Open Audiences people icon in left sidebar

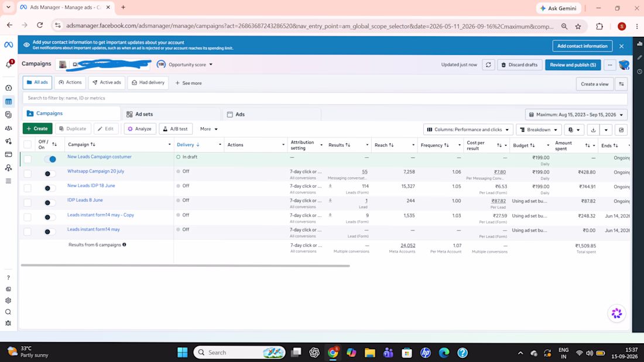coord(9,128)
